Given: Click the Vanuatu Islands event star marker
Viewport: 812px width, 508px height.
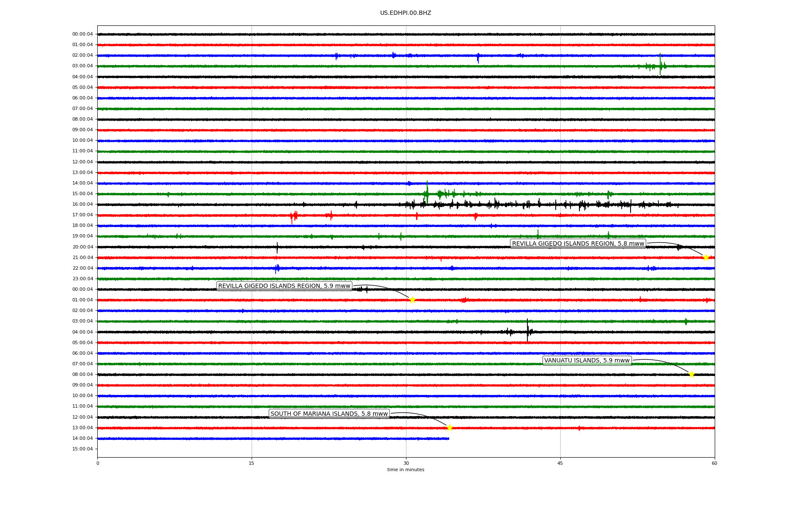Looking at the screenshot, I should tap(691, 374).
